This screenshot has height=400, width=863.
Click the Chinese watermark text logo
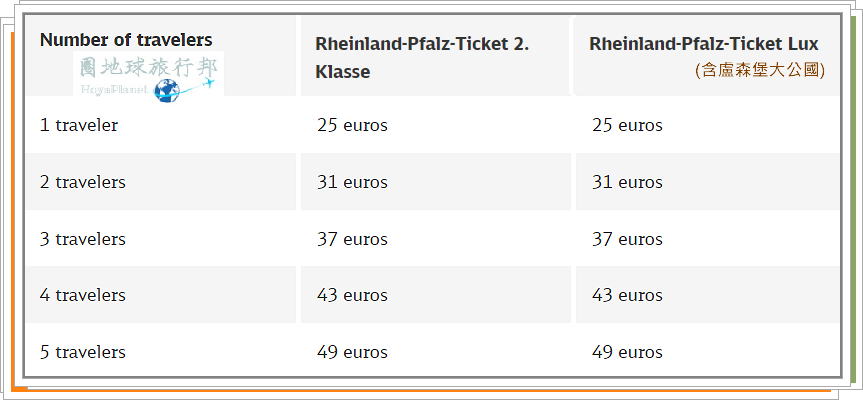(x=149, y=68)
